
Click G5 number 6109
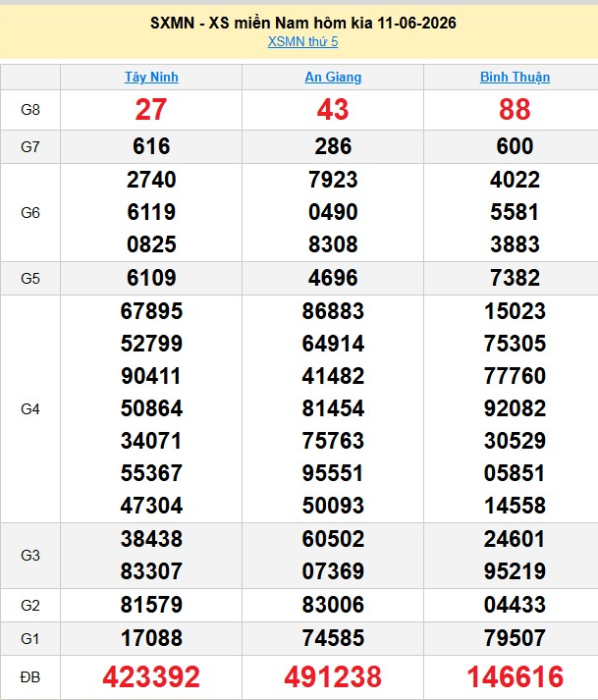[x=151, y=278]
